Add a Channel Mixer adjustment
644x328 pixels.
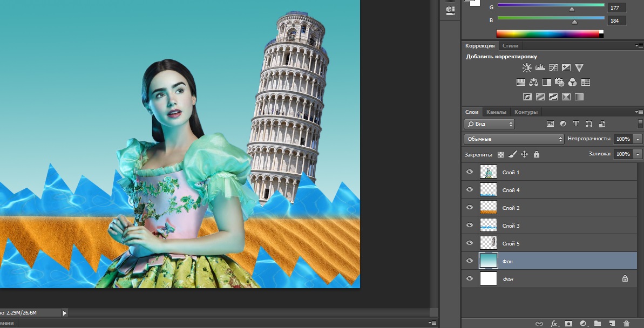point(572,83)
